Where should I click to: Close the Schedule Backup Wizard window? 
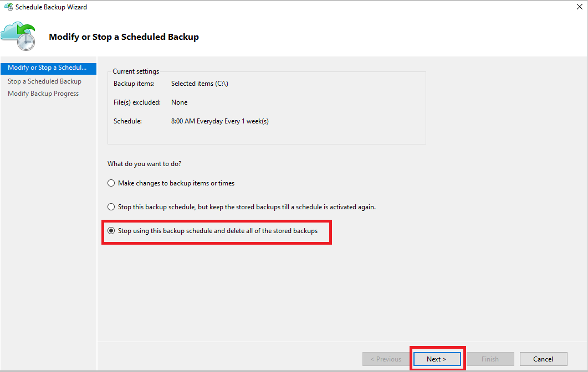tap(579, 6)
